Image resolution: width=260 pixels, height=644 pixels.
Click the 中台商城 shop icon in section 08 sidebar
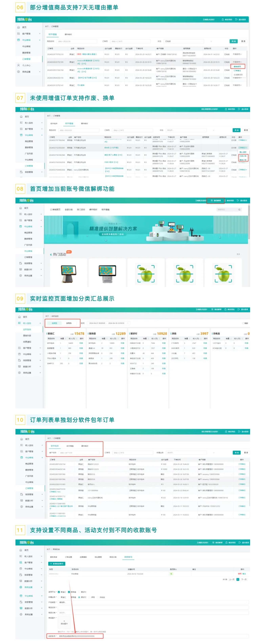[x=20, y=227]
